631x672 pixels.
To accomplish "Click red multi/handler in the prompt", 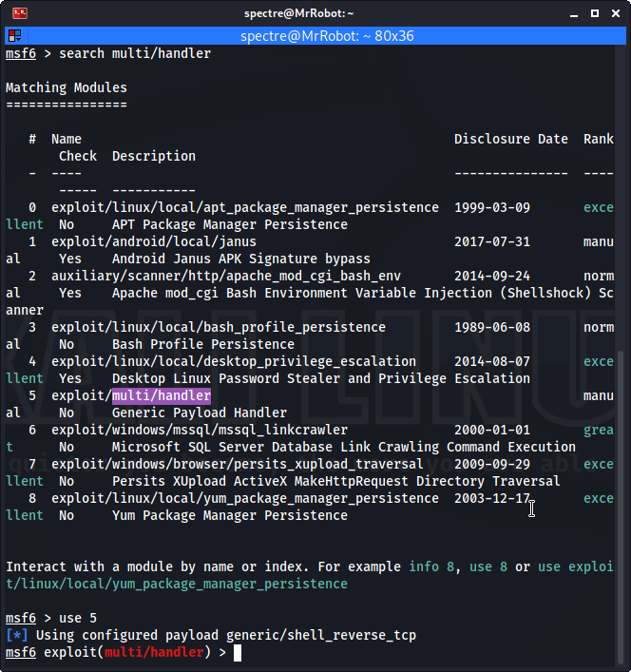I will (x=154, y=652).
